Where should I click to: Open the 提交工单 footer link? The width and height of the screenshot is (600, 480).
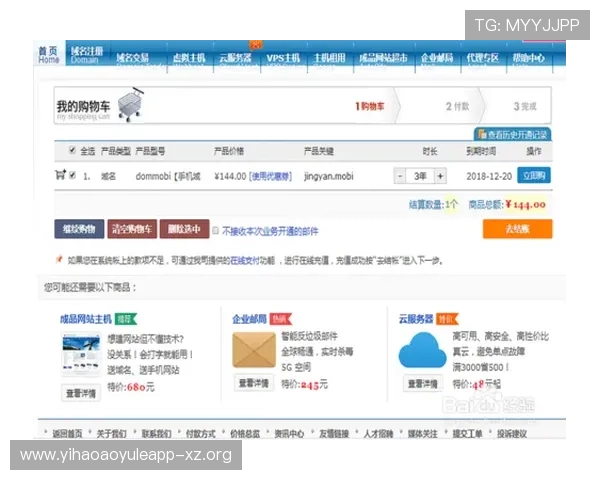coord(467,434)
